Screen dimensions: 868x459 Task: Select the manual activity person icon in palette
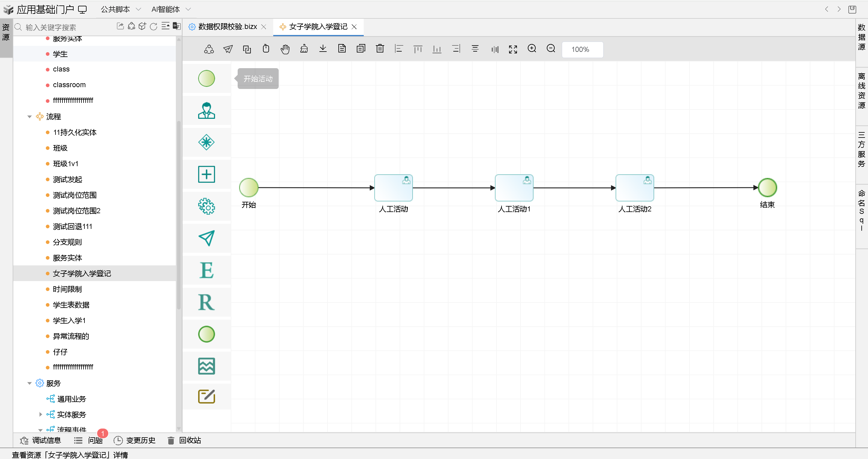pos(206,111)
